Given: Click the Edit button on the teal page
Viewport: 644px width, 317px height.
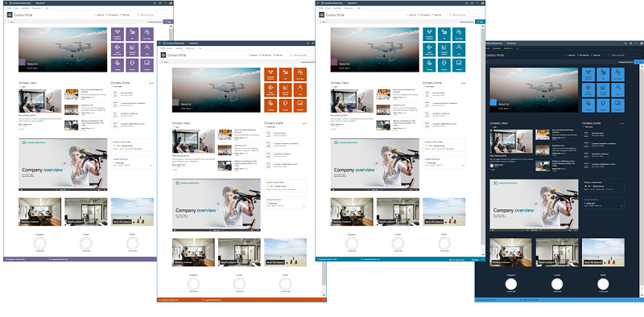Looking at the screenshot, I should [481, 22].
